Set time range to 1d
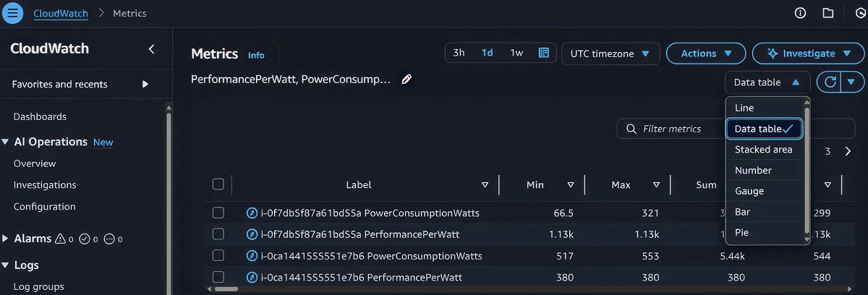Screen dimensions: 868x295 tap(488, 53)
